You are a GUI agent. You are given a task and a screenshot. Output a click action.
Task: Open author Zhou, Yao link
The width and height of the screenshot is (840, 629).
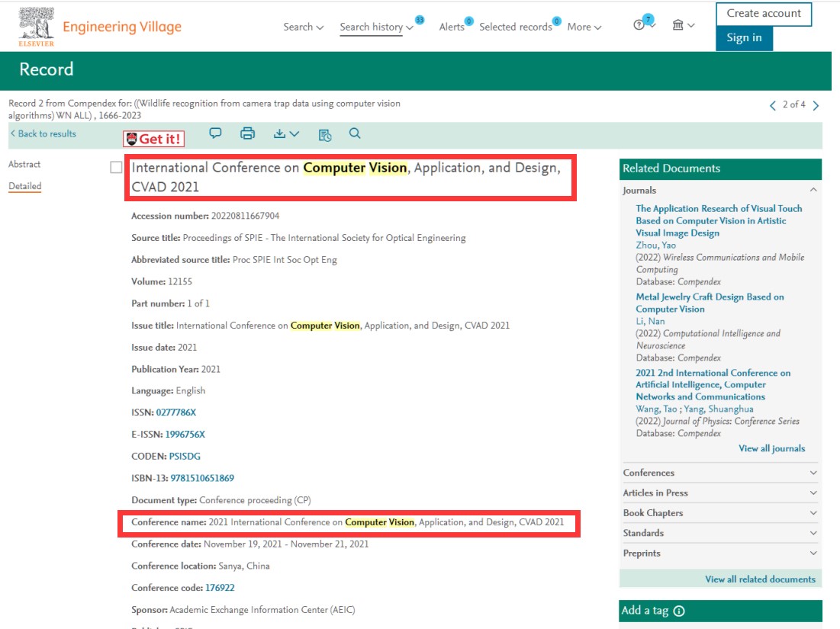click(655, 246)
